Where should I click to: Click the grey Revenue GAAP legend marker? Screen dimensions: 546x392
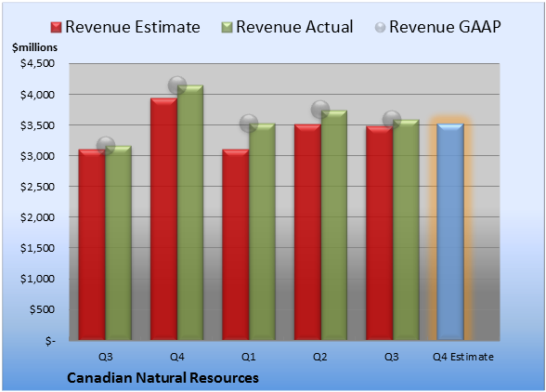pos(381,28)
